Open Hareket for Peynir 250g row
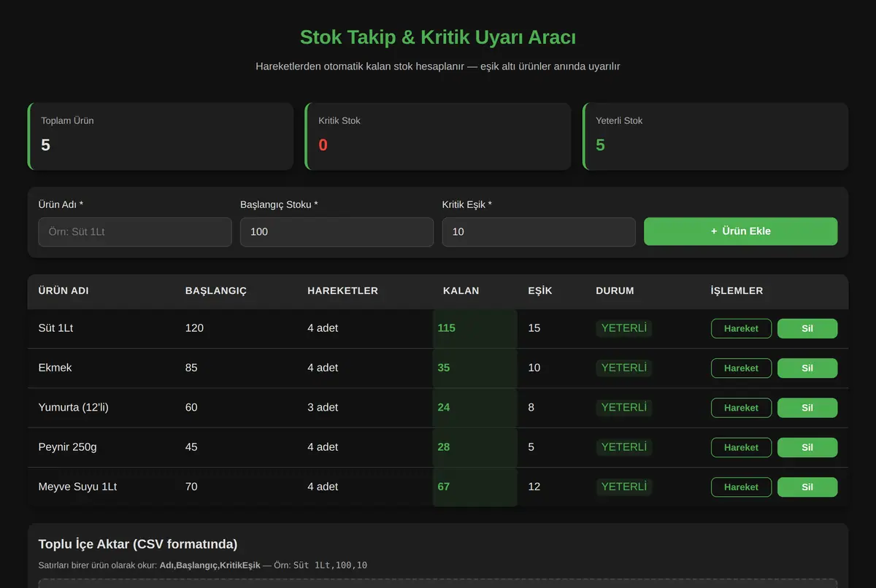The height and width of the screenshot is (588, 876). 741,447
